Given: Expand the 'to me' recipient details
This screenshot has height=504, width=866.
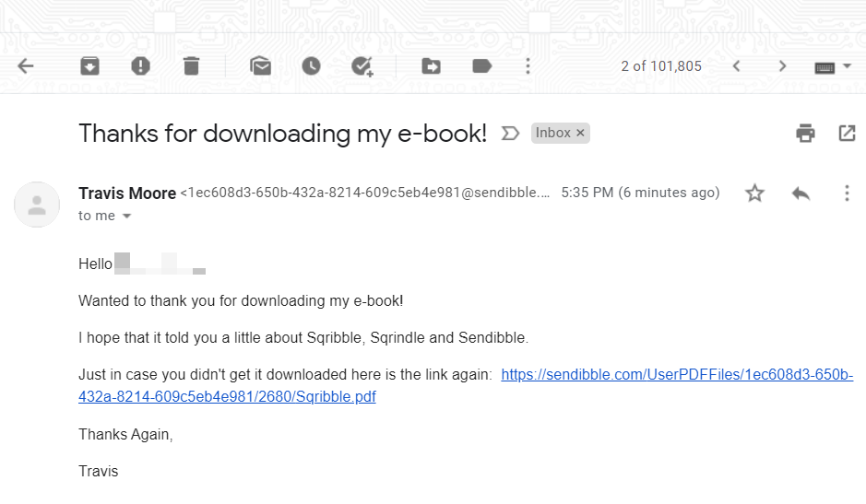Looking at the screenshot, I should [127, 217].
